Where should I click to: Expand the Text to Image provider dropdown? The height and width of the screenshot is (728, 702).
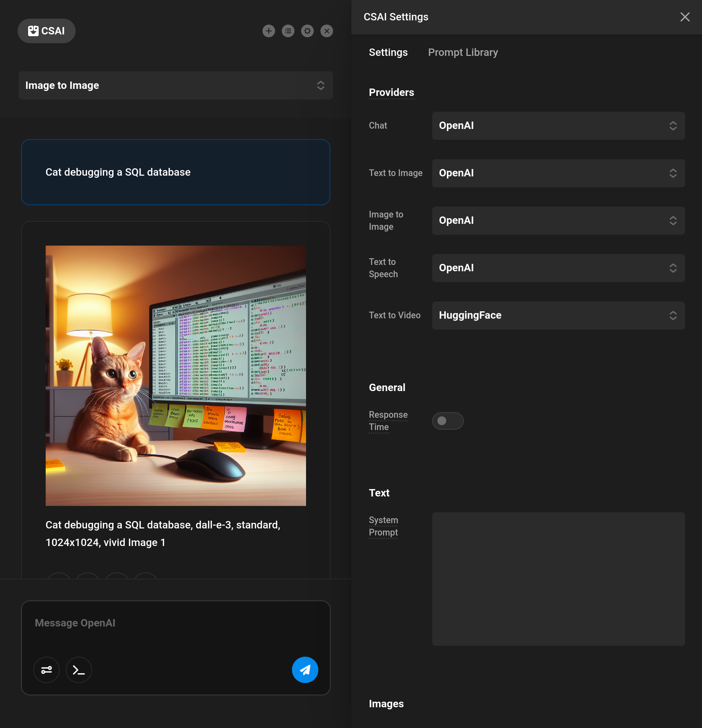click(x=558, y=173)
